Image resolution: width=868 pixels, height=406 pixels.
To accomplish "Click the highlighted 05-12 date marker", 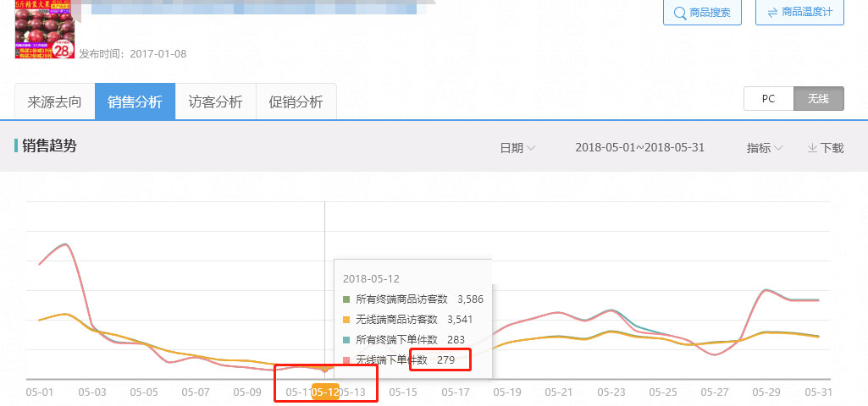I will tap(326, 392).
